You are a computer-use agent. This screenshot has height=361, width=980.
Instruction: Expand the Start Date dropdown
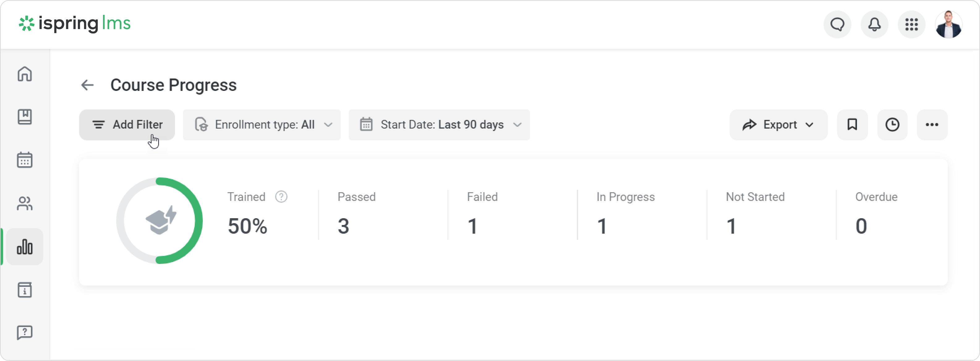(439, 125)
